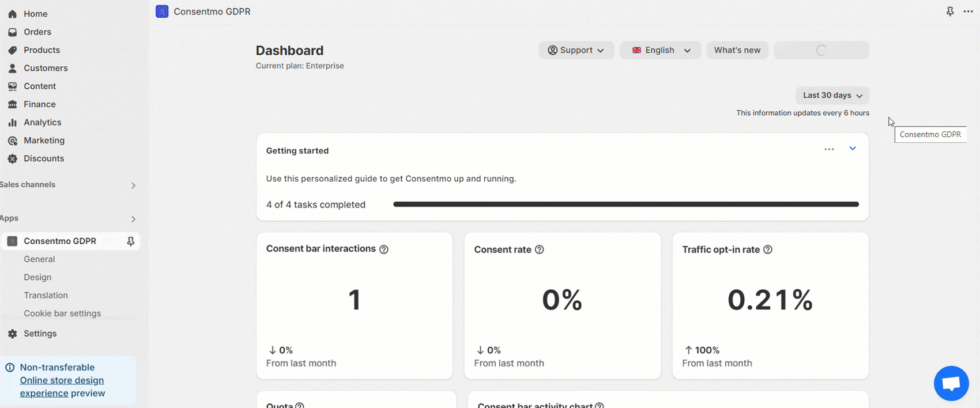The height and width of the screenshot is (408, 980).
Task: Click the Settings gear icon
Action: click(13, 334)
